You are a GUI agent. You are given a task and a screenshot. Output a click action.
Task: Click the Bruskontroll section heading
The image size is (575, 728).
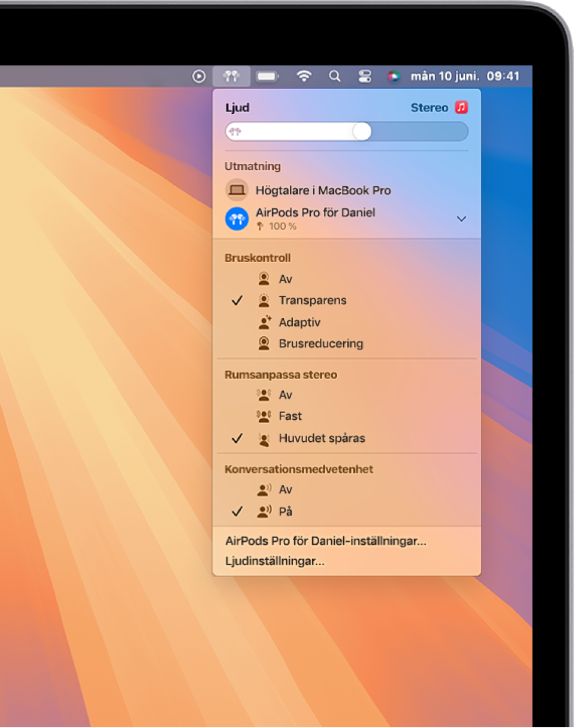tap(258, 258)
